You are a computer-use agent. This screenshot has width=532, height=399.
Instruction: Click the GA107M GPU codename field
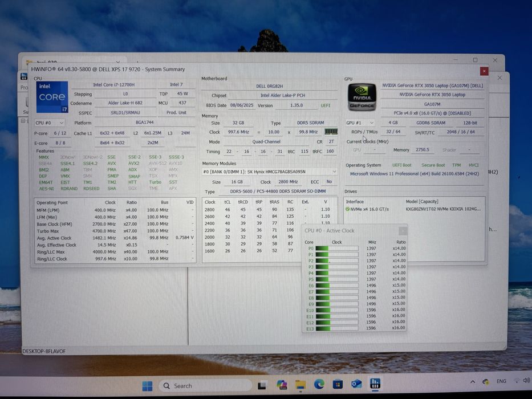pos(432,104)
